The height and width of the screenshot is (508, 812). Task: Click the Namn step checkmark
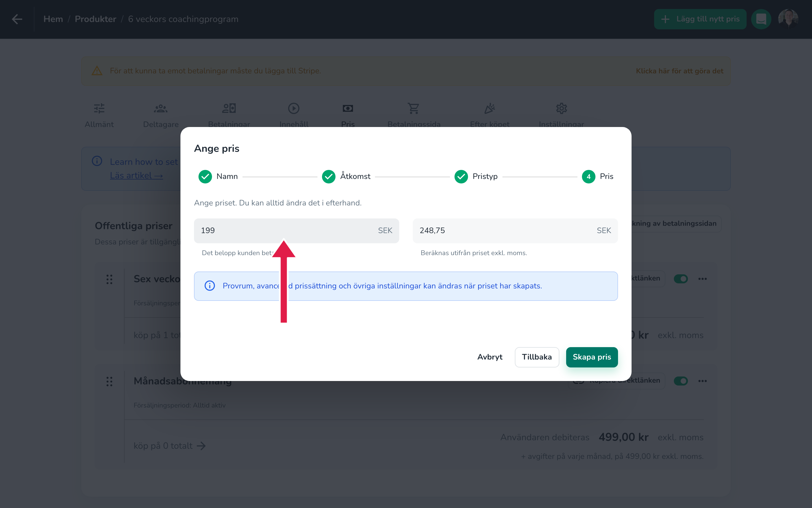(x=205, y=177)
